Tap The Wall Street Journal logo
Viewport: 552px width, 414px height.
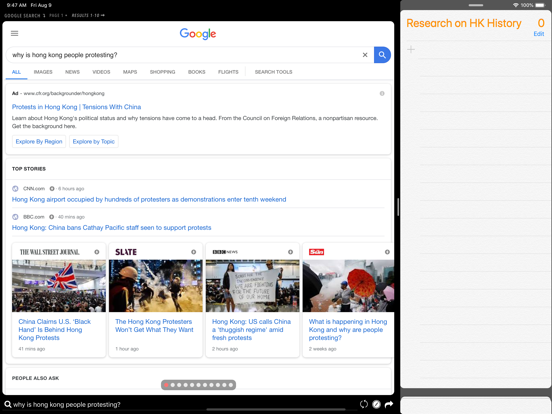click(50, 252)
